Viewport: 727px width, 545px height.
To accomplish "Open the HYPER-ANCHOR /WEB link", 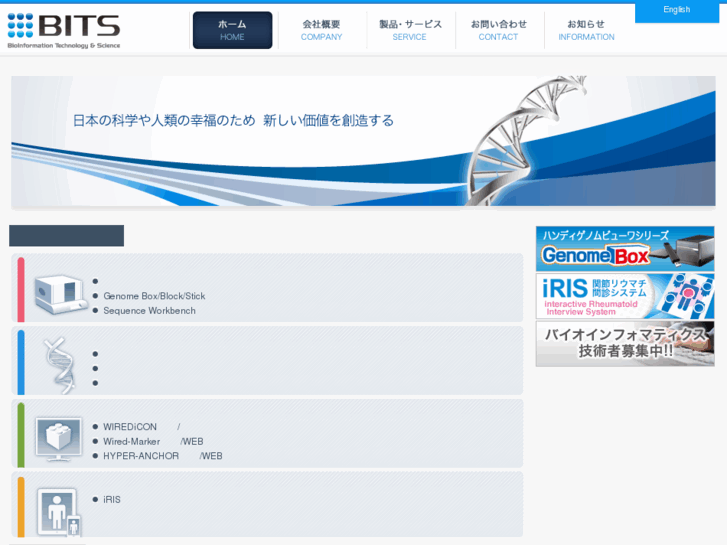I will point(163,456).
